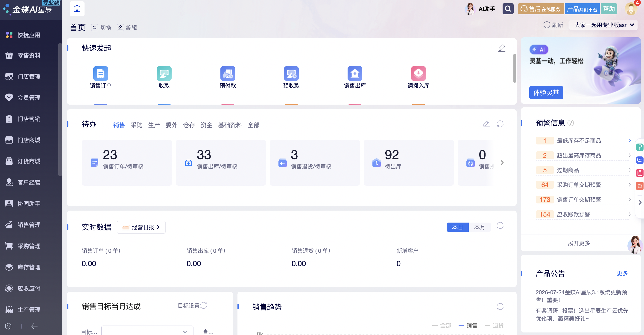644x335 pixels.
Task: Open 最低库存不足商品 warning row
Action: point(583,141)
